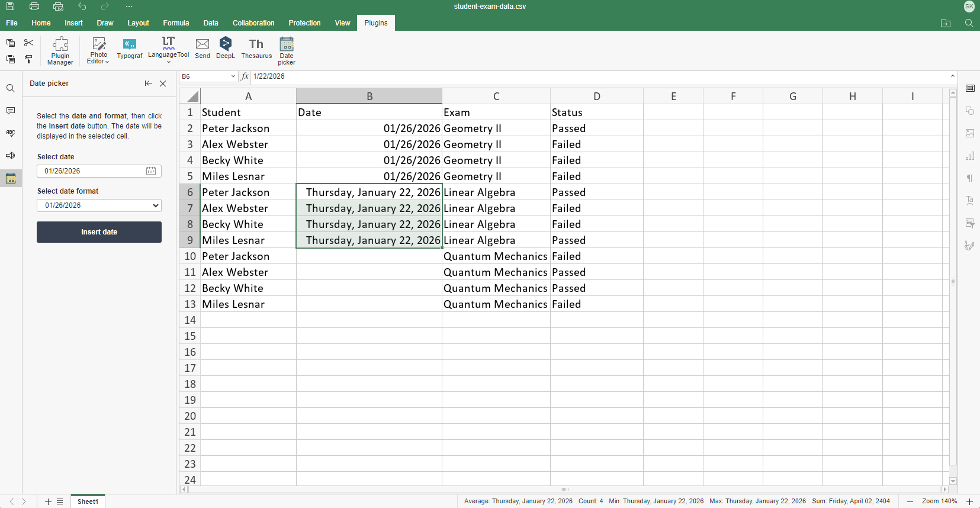
Task: Open cell settings in right sidebar
Action: [x=970, y=88]
